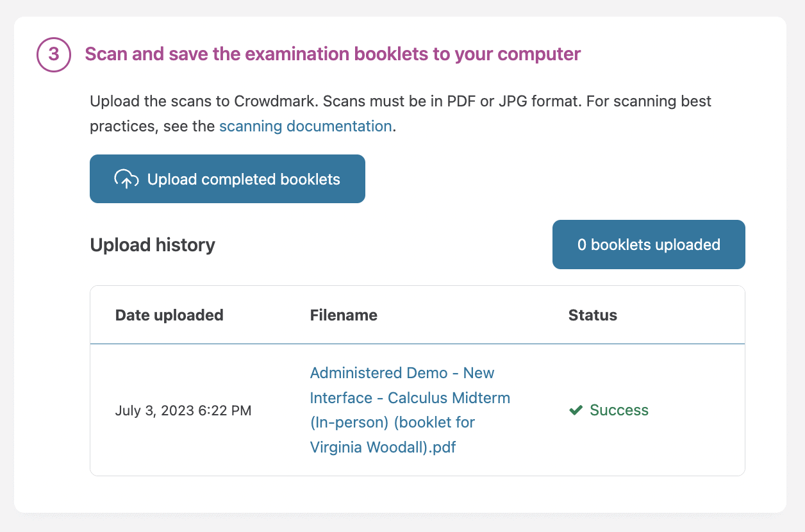Viewport: 805px width, 532px height.
Task: Click the step 3 circle icon
Action: click(x=54, y=54)
